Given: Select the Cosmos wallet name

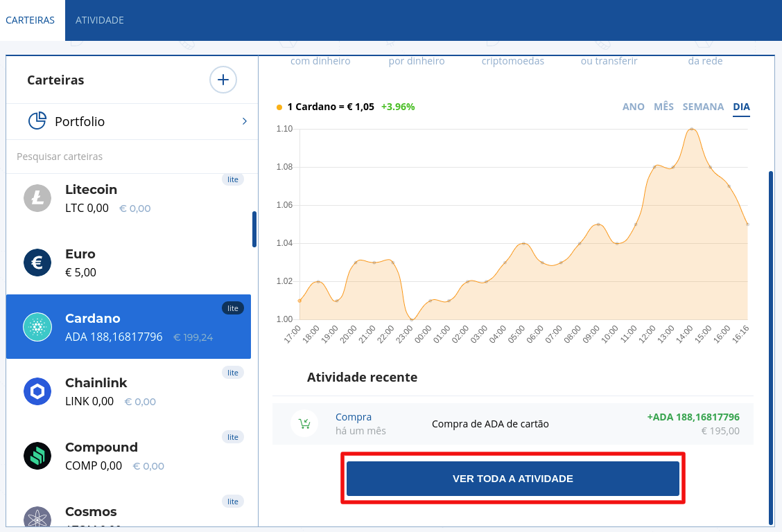Looking at the screenshot, I should (x=92, y=512).
